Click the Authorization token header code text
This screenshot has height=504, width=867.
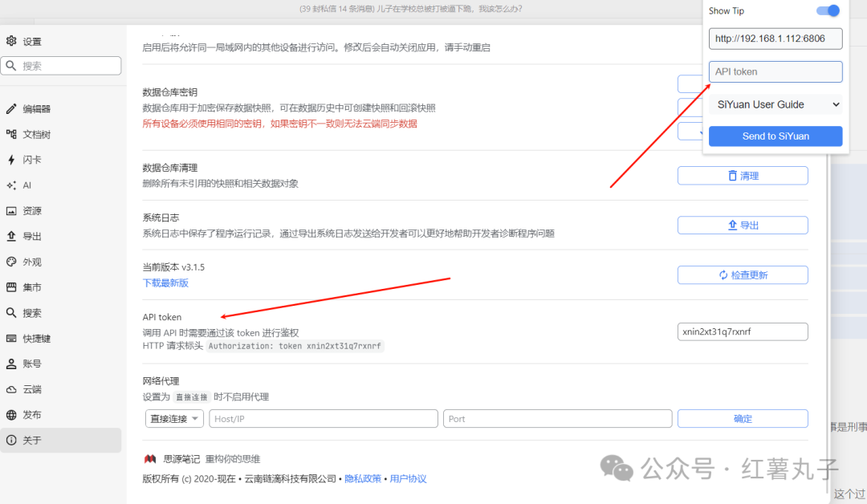click(295, 347)
